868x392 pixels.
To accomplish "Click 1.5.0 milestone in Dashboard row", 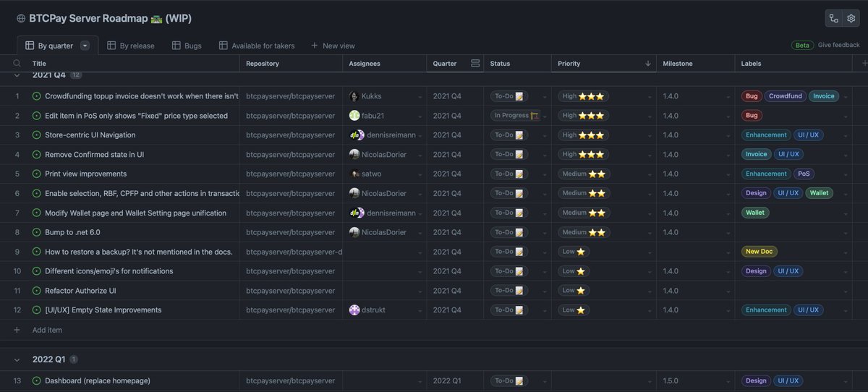I will [x=671, y=381].
